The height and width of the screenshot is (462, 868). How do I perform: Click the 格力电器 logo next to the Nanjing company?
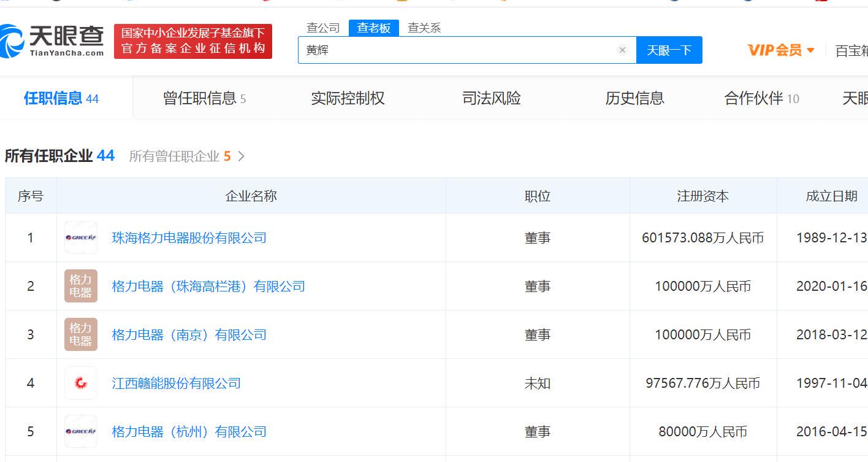coord(80,334)
